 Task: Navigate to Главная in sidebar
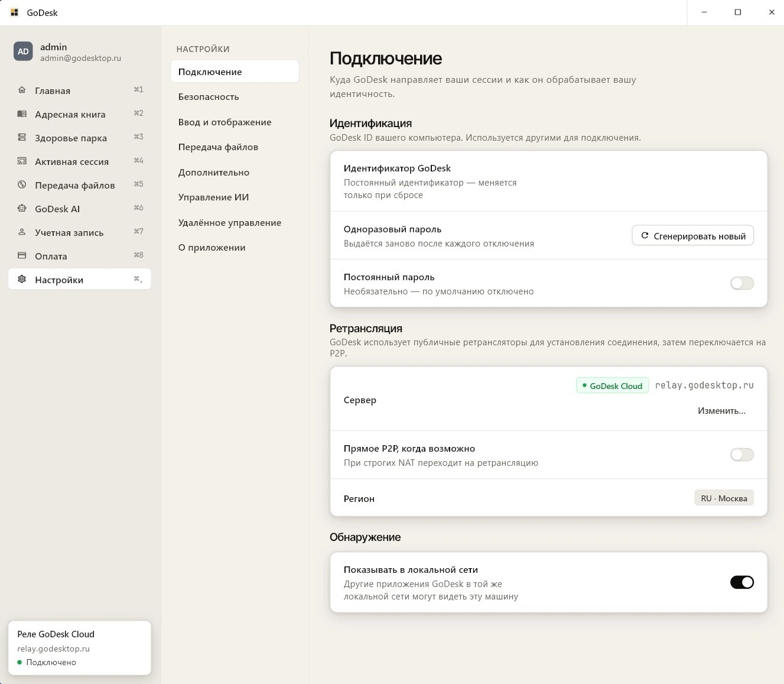(x=80, y=90)
